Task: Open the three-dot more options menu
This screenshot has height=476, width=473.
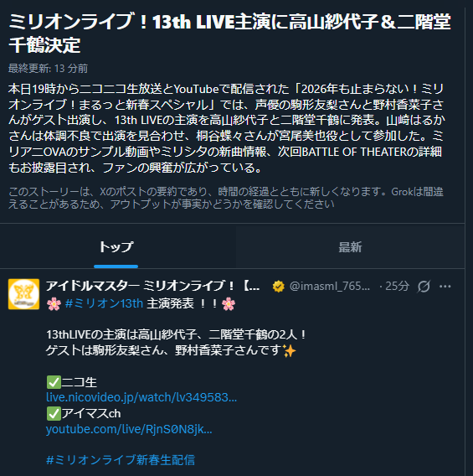Action: (x=445, y=287)
